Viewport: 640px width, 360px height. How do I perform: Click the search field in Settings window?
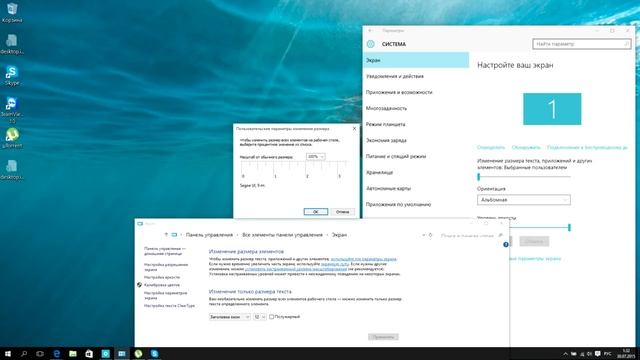[582, 44]
